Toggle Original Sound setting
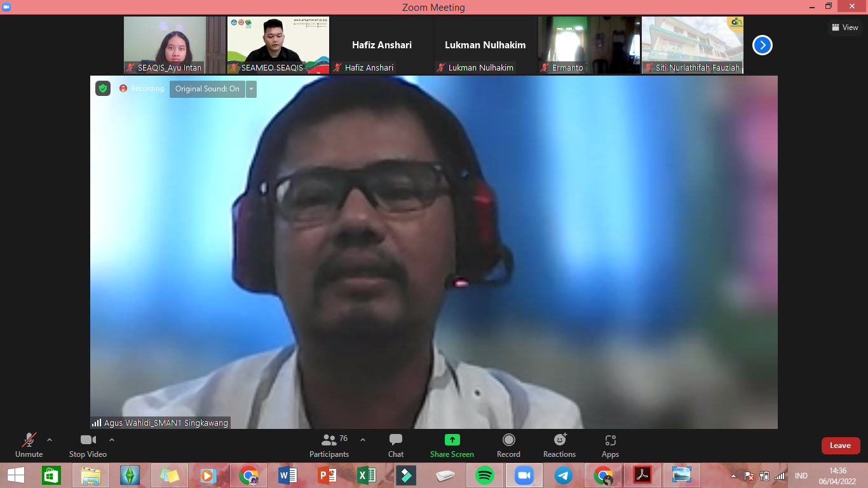 [207, 89]
